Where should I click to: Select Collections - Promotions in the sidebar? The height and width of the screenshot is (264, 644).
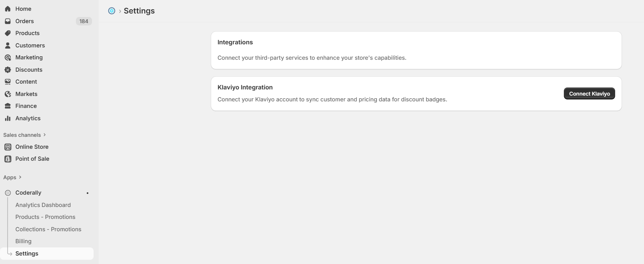[48, 229]
